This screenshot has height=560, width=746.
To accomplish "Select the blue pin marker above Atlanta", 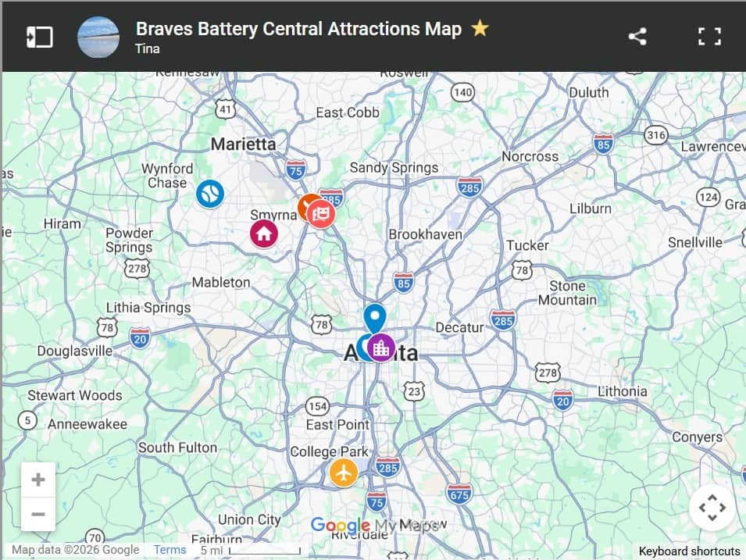I will pos(375,319).
